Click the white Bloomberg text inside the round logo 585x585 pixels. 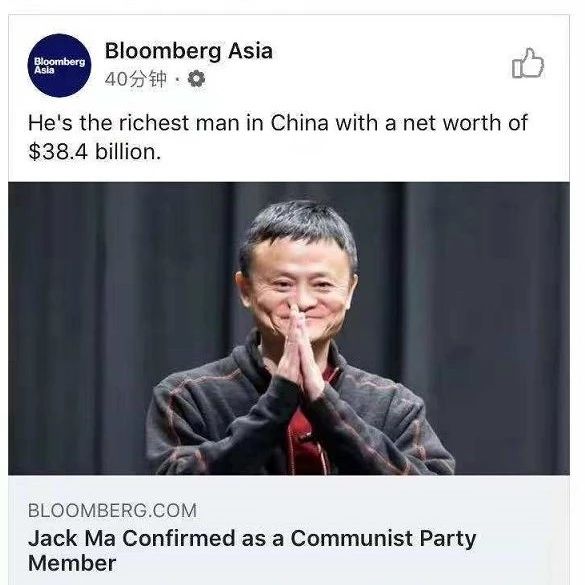click(x=59, y=62)
